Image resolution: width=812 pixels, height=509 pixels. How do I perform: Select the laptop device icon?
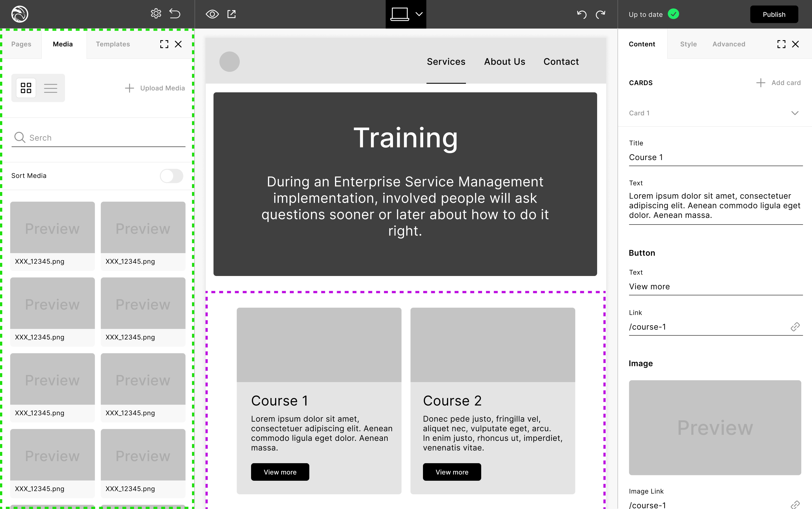[399, 14]
